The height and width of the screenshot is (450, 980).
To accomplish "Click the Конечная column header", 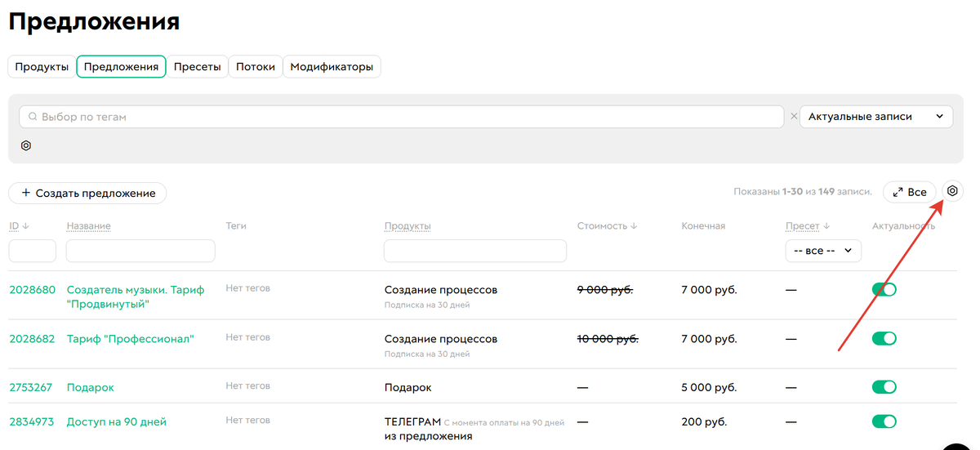I will [x=703, y=226].
